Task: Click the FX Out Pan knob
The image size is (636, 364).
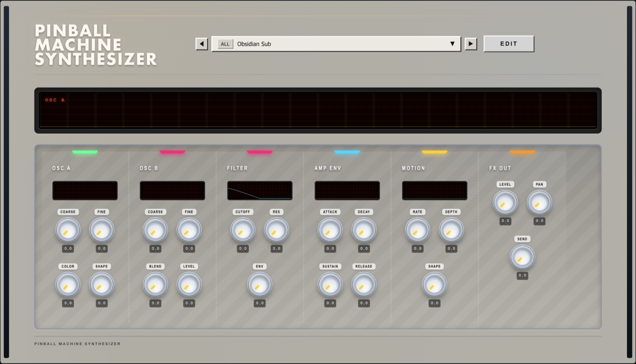Action: (x=540, y=203)
